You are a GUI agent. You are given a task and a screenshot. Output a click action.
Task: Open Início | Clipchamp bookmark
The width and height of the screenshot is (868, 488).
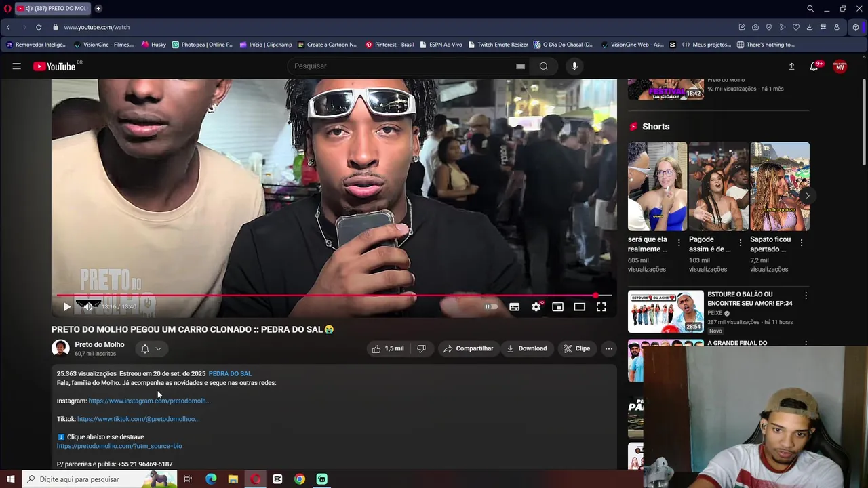[x=265, y=45]
